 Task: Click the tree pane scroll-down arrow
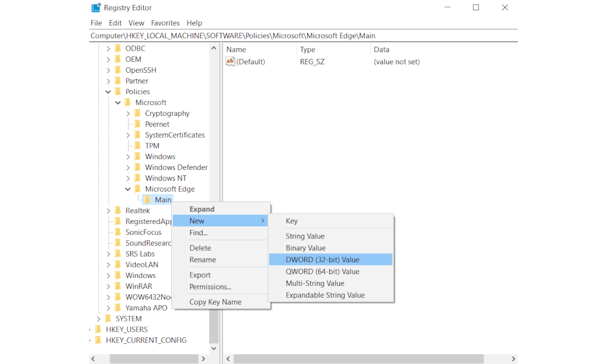tap(214, 348)
